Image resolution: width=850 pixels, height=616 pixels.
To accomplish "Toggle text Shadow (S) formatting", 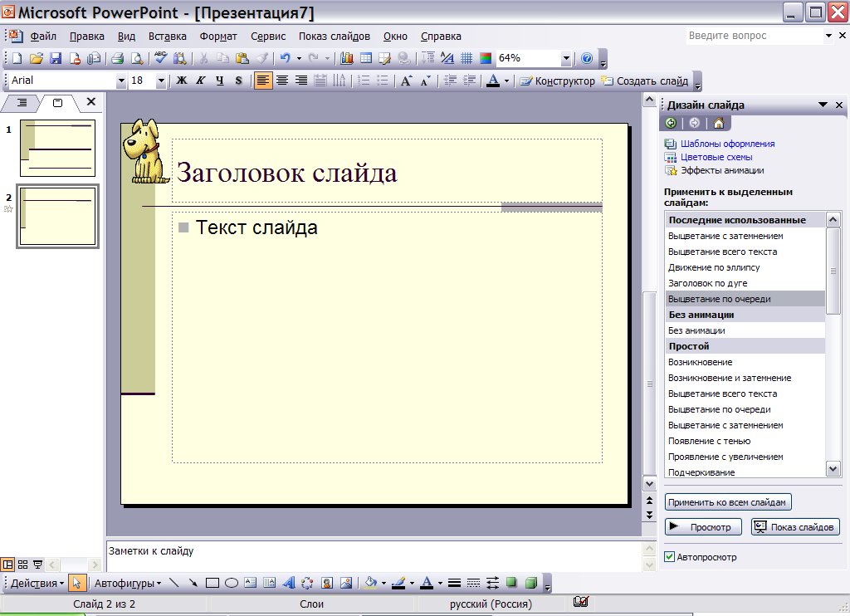I will pos(238,81).
